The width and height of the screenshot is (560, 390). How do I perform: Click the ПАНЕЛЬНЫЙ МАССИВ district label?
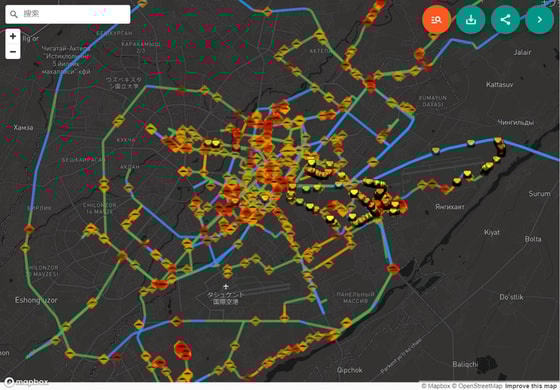355,298
